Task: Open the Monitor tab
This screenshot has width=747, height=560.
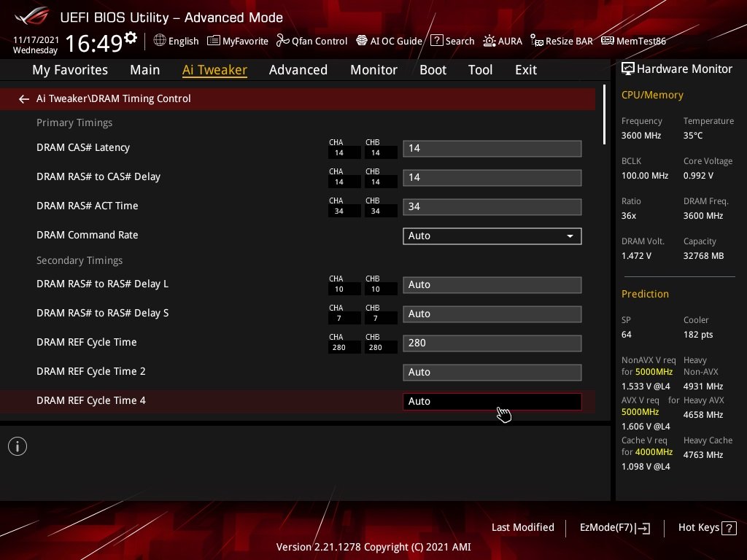Action: pyautogui.click(x=373, y=70)
